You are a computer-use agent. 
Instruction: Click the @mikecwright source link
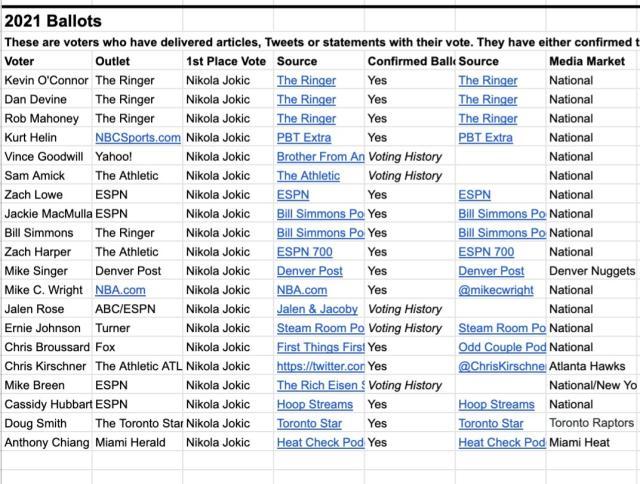click(x=496, y=290)
